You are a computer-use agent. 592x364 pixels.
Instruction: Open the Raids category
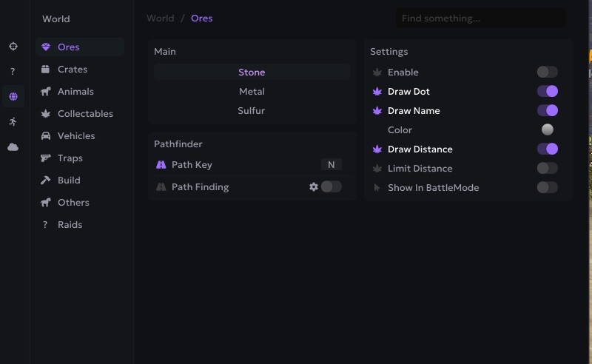click(70, 225)
